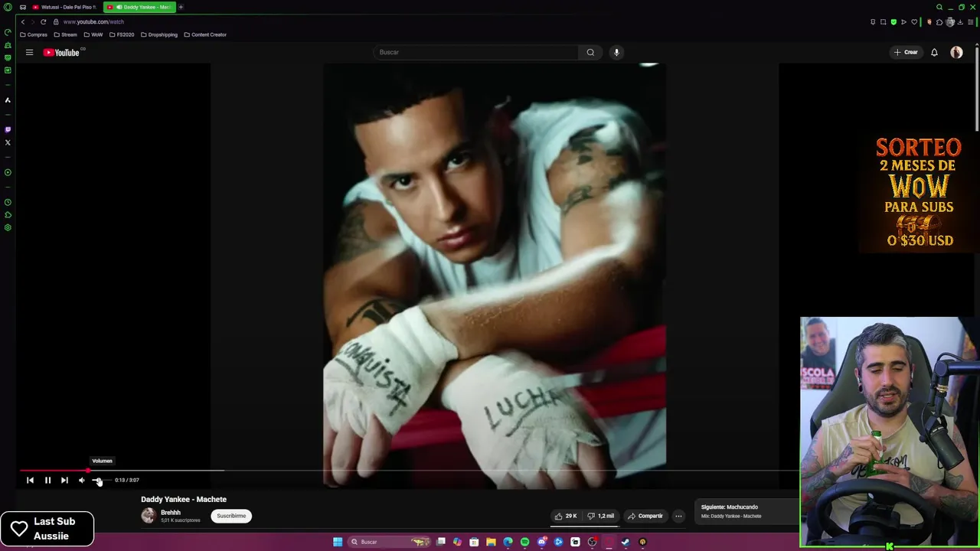Viewport: 980px width, 551px height.
Task: Open Microsoft Edge from the taskbar
Action: tap(508, 542)
